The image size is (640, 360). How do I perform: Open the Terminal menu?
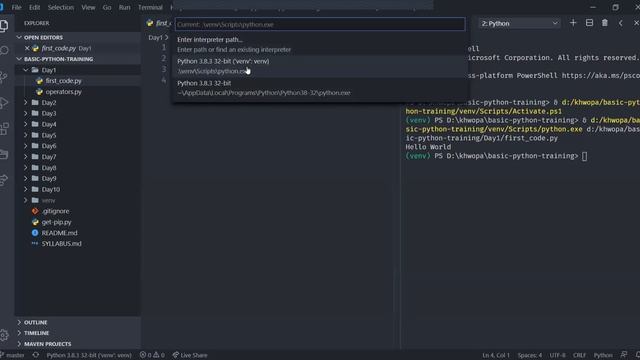point(150,7)
